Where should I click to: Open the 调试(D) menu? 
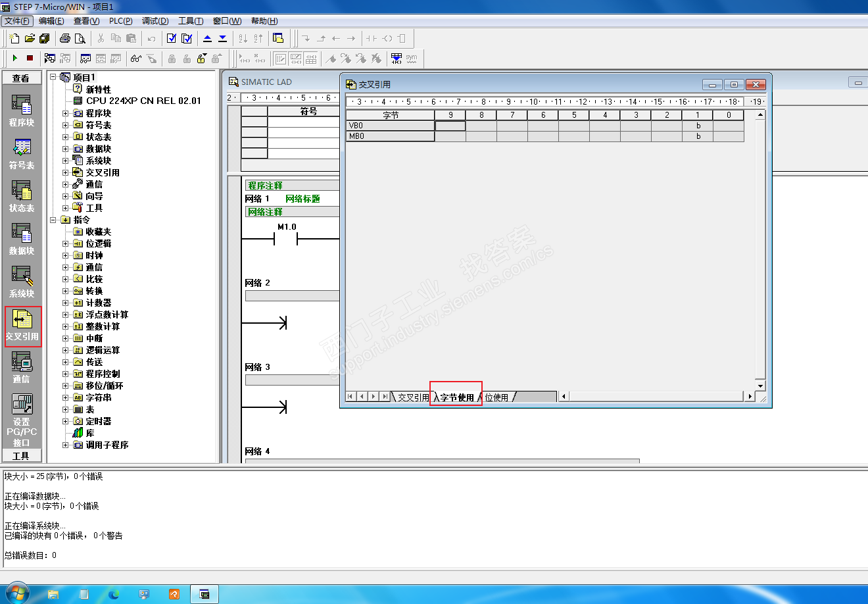(x=155, y=21)
